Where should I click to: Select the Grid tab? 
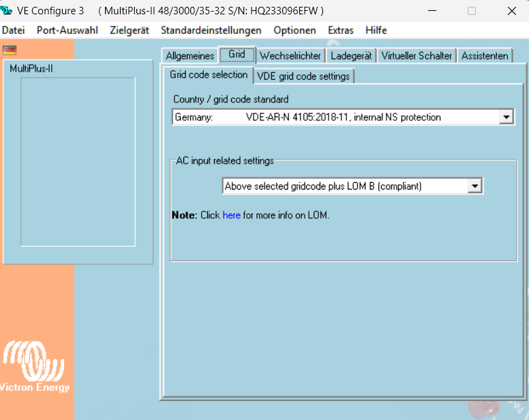coord(237,55)
